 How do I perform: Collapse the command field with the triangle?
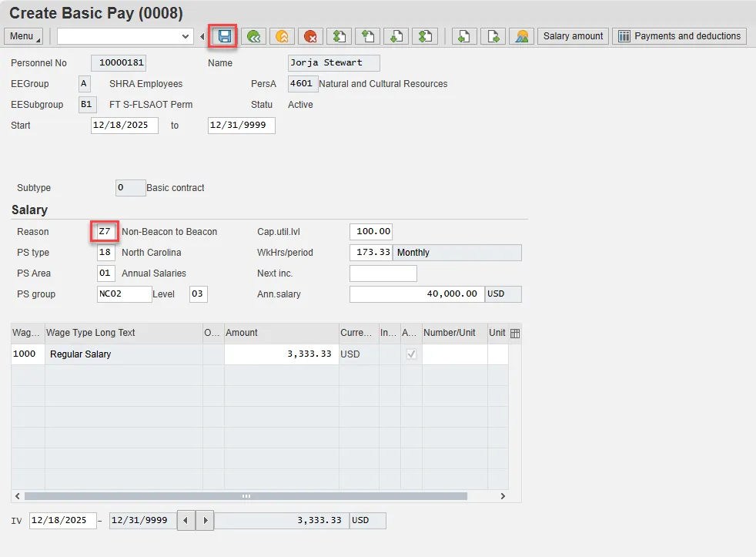click(202, 36)
